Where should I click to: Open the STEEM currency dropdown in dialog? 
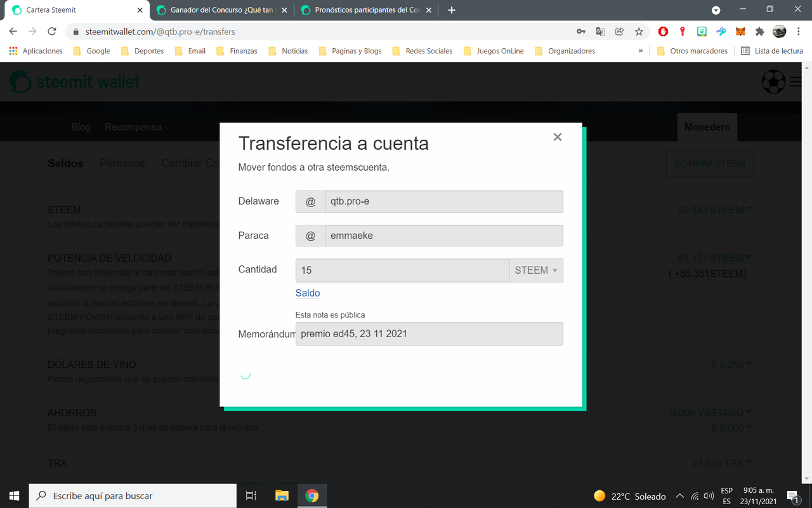(x=536, y=271)
